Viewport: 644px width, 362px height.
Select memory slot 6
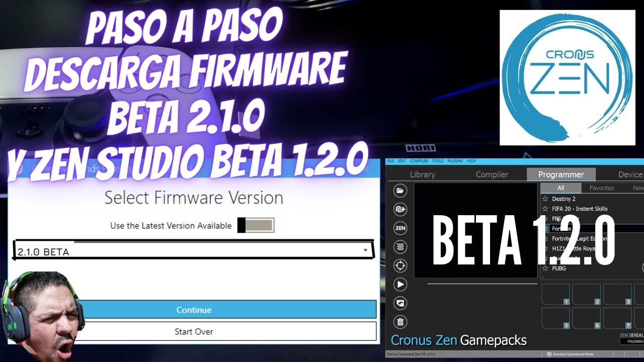click(586, 318)
